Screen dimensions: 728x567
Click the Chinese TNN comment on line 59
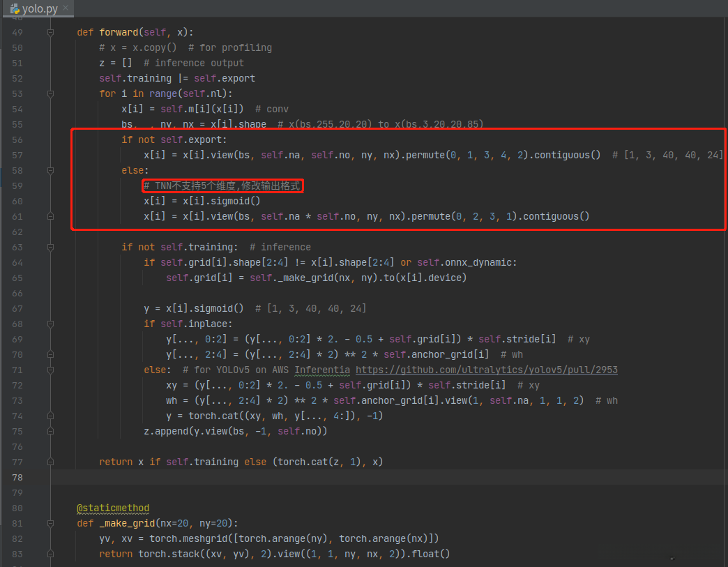tap(222, 186)
